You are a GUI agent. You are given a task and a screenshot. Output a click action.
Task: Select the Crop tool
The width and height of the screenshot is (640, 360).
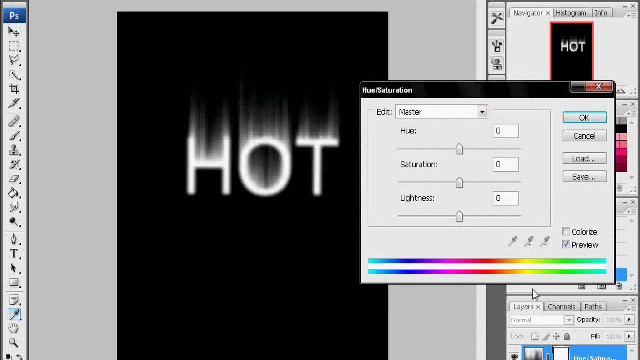pos(14,89)
